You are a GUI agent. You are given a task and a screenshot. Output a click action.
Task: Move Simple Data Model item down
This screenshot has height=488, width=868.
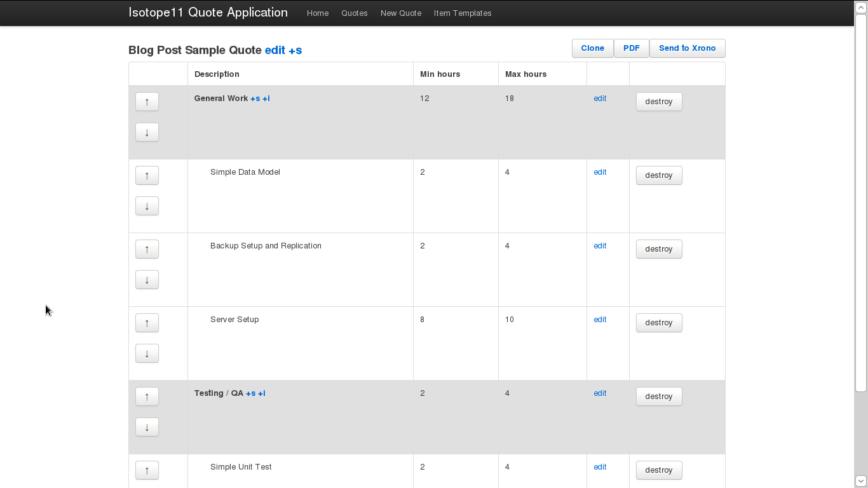tap(147, 206)
